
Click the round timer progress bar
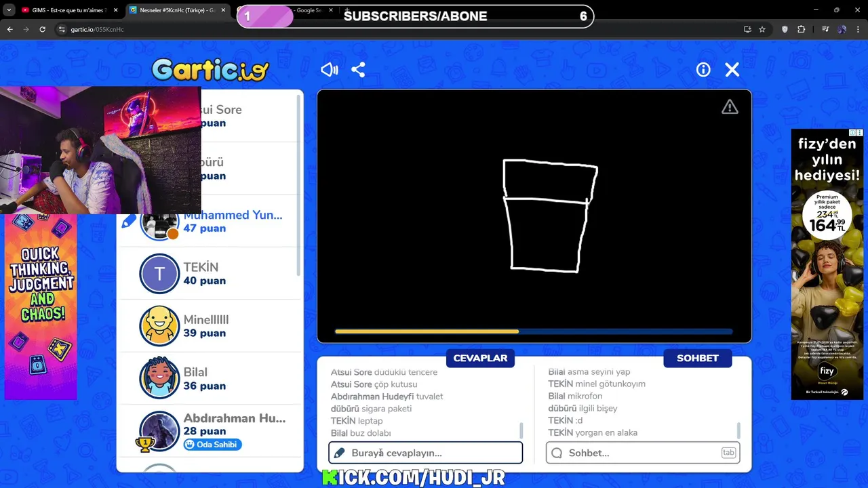point(534,331)
